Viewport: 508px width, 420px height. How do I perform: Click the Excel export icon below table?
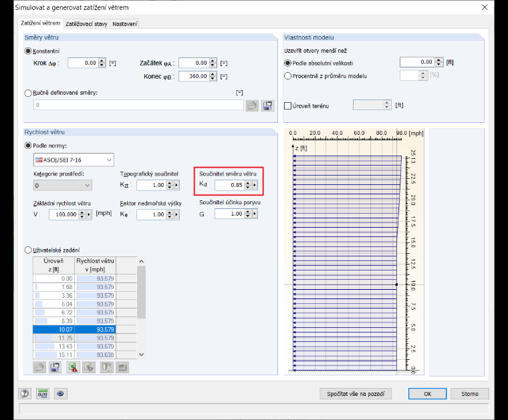tap(73, 367)
